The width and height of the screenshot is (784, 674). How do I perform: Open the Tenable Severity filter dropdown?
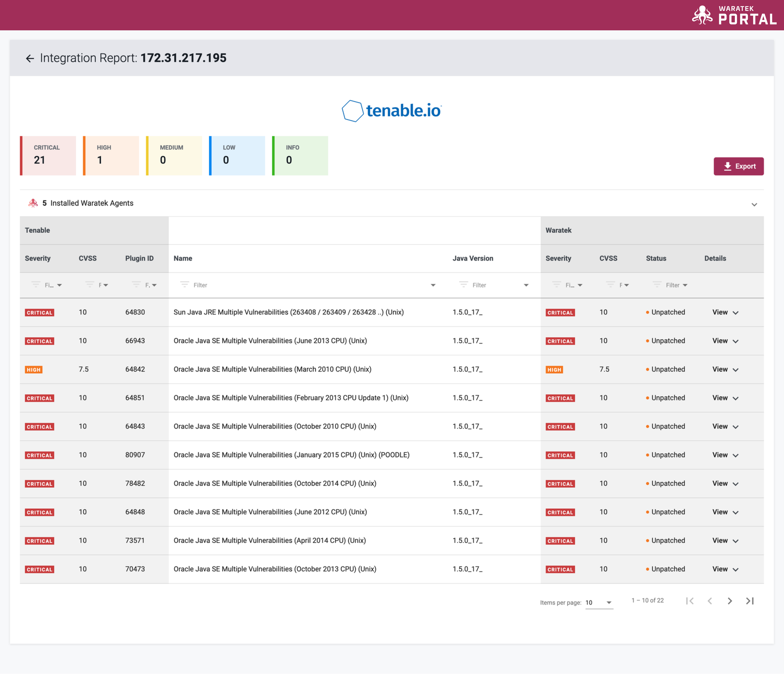59,285
